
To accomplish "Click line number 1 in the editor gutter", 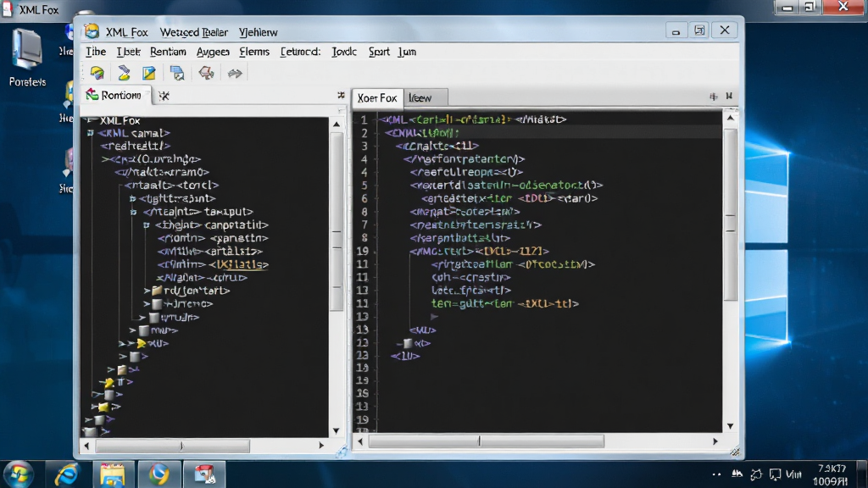I will coord(364,119).
